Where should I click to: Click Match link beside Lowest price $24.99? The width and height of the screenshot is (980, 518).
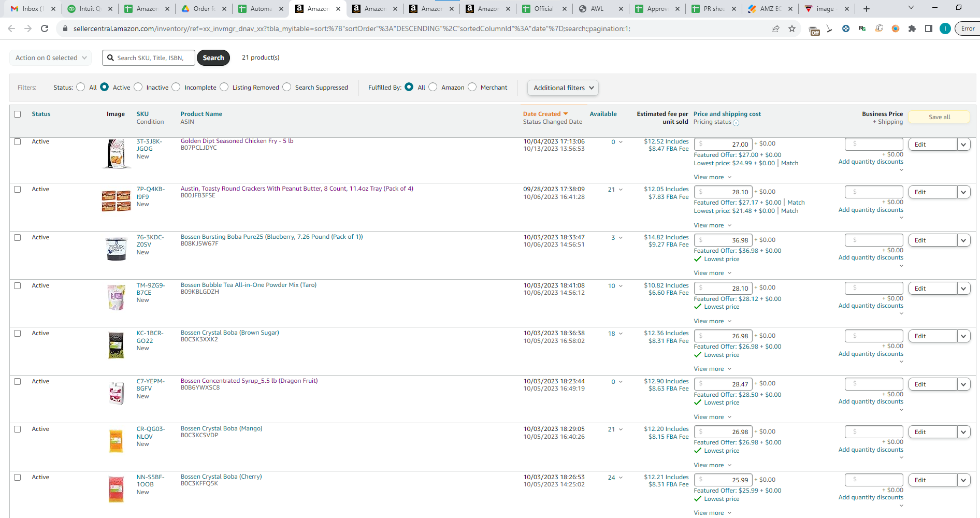pos(789,163)
